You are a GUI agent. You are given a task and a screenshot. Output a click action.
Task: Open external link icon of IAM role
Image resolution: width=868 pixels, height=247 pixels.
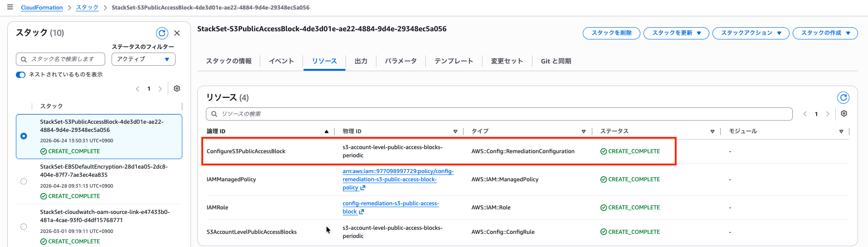pos(361,212)
